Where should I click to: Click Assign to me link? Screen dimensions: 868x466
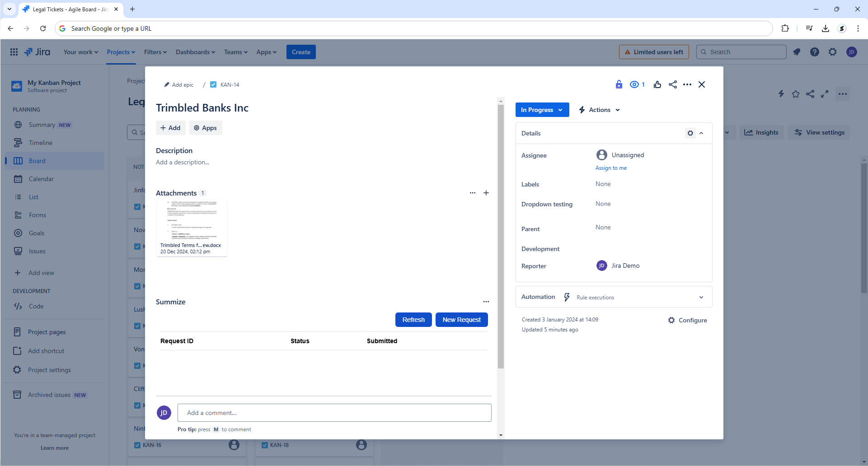pyautogui.click(x=611, y=168)
